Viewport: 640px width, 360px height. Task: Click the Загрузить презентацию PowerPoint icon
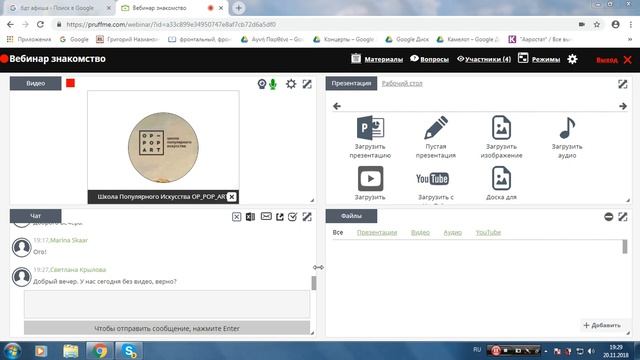point(370,128)
